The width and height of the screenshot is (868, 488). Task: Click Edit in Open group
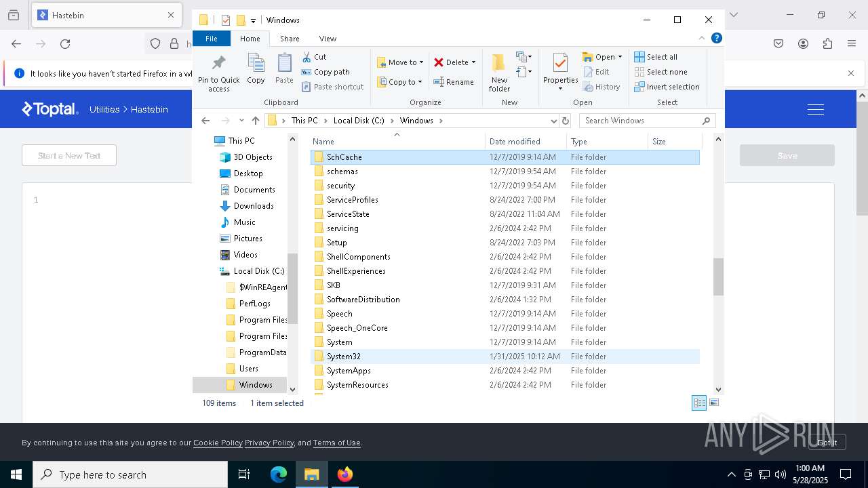pyautogui.click(x=596, y=72)
